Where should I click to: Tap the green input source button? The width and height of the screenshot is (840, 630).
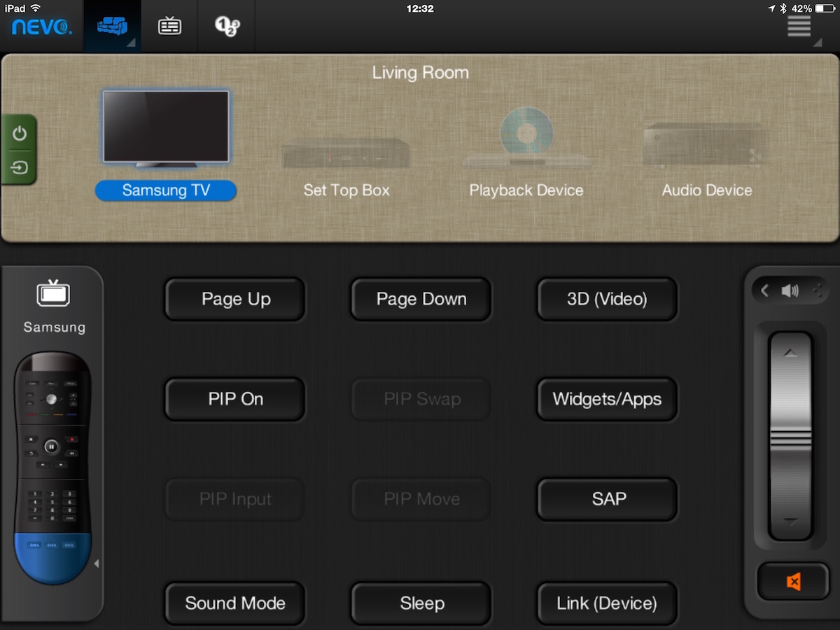(x=20, y=168)
